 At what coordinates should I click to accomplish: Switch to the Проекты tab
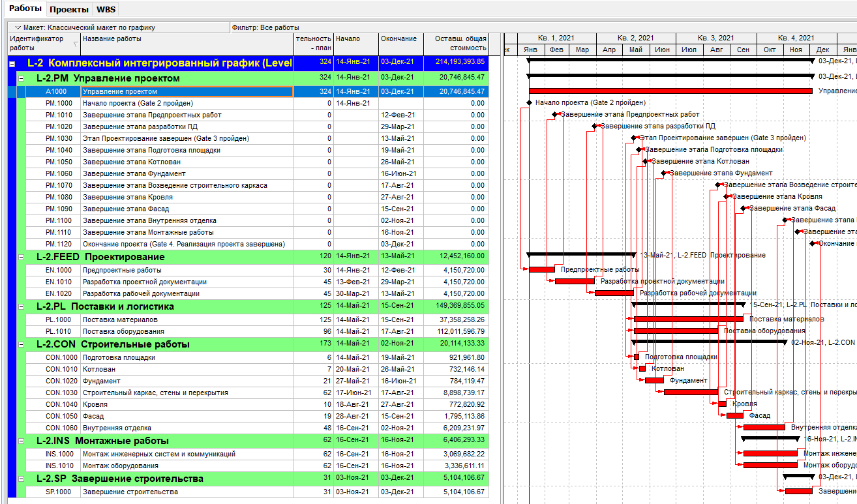point(68,9)
